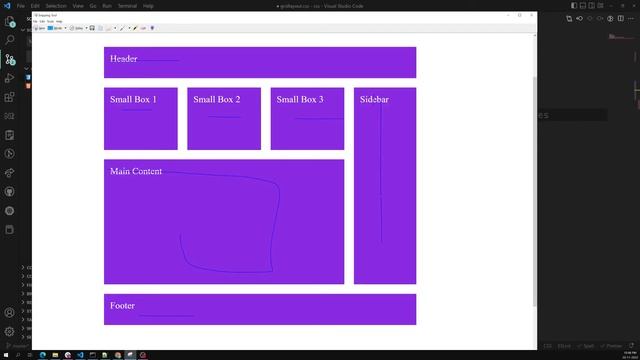Open VS Code File menu
This screenshot has width=640, height=360.
click(x=21, y=6)
